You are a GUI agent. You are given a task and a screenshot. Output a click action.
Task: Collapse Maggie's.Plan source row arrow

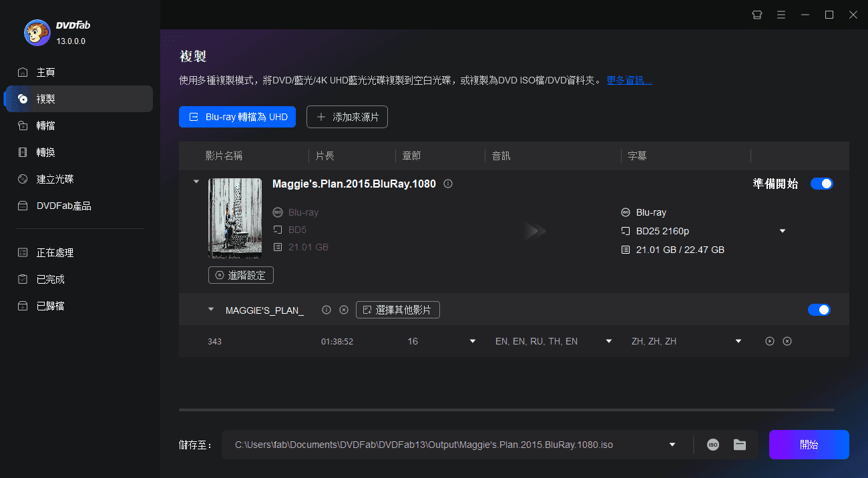click(196, 181)
